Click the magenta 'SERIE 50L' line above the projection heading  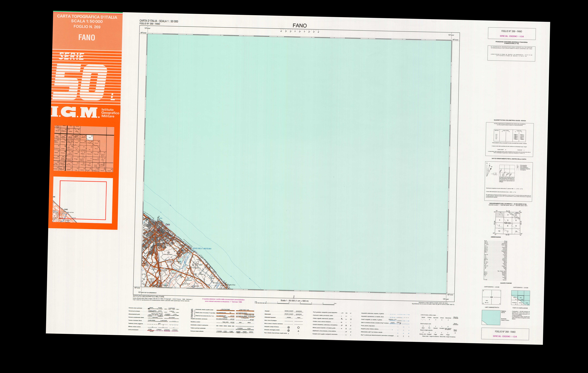(512, 36)
